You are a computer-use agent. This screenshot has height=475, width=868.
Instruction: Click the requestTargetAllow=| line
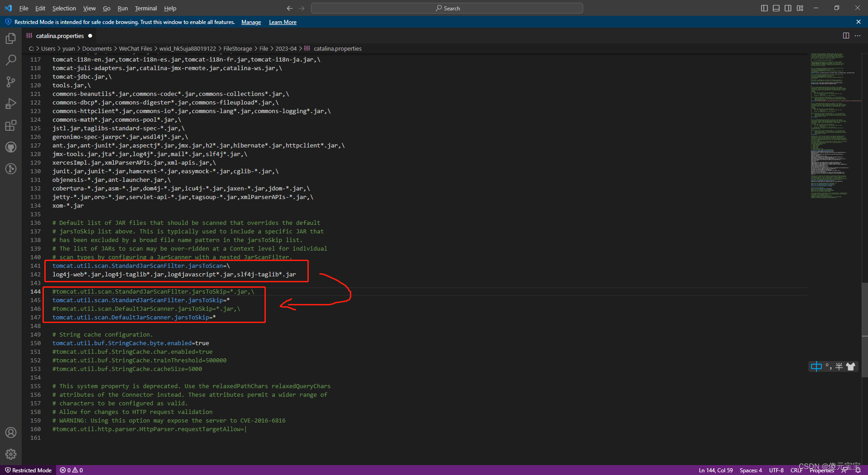(149, 429)
